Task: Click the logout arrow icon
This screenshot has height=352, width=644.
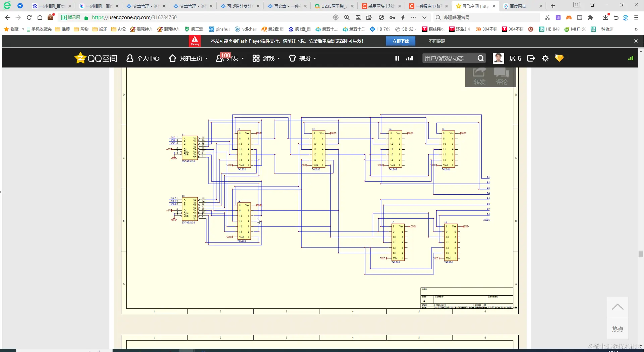Action: (x=531, y=58)
